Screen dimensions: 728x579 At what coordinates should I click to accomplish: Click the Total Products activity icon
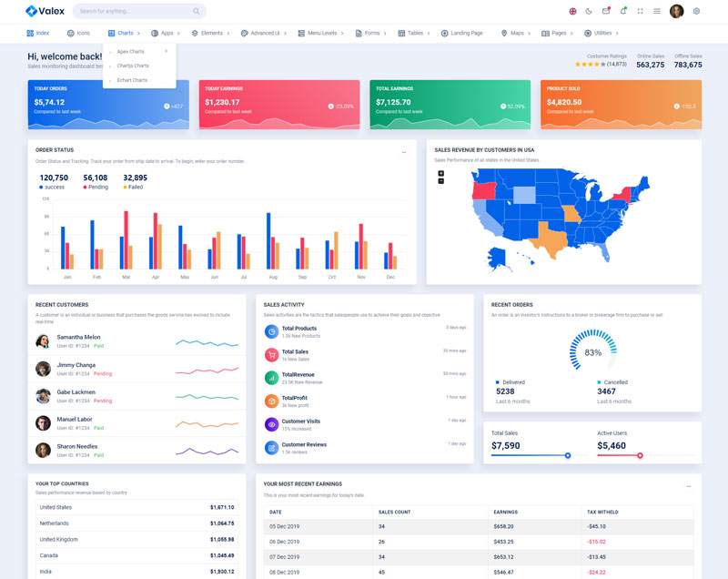(271, 330)
